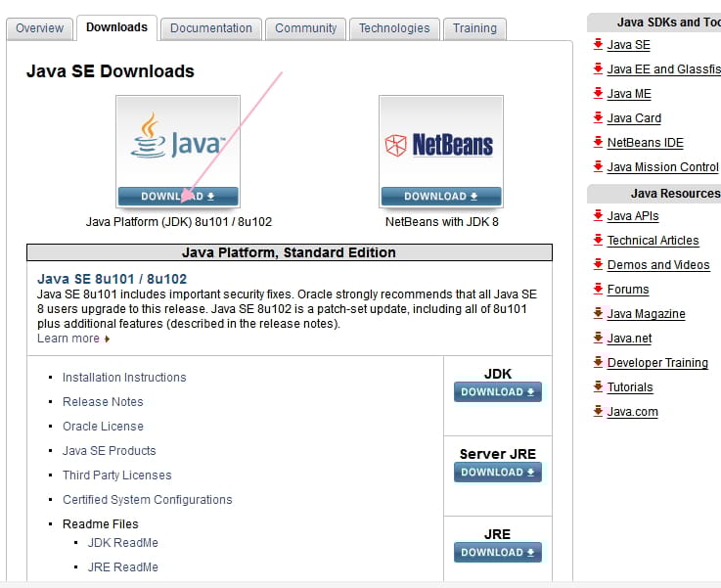Click the red icon beside Java APIs
Viewport: 721px width, 588px height.
pyautogui.click(x=598, y=215)
